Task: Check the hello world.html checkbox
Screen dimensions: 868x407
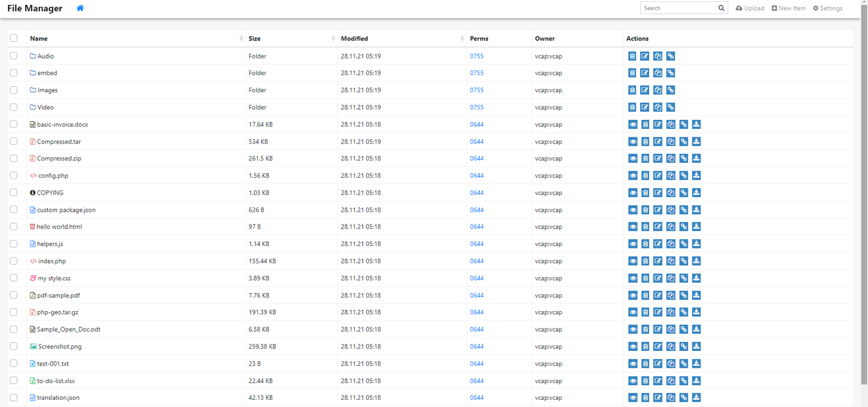Action: 14,227
